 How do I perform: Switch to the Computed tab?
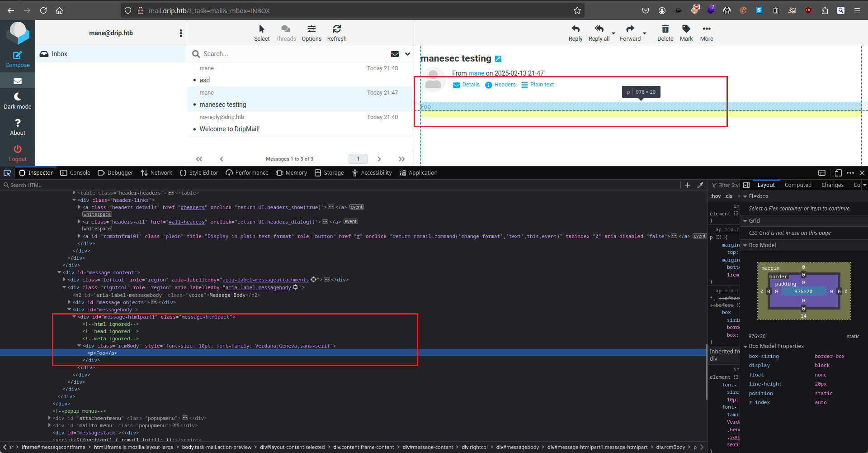[x=797, y=185]
